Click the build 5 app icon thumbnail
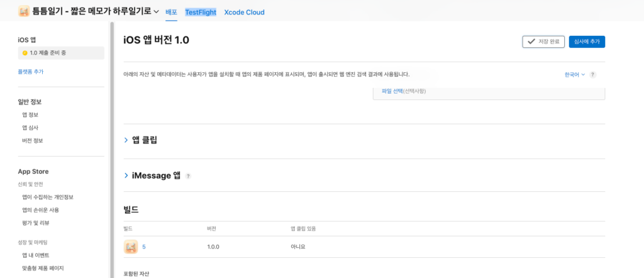The height and width of the screenshot is (278, 644). pos(131,247)
